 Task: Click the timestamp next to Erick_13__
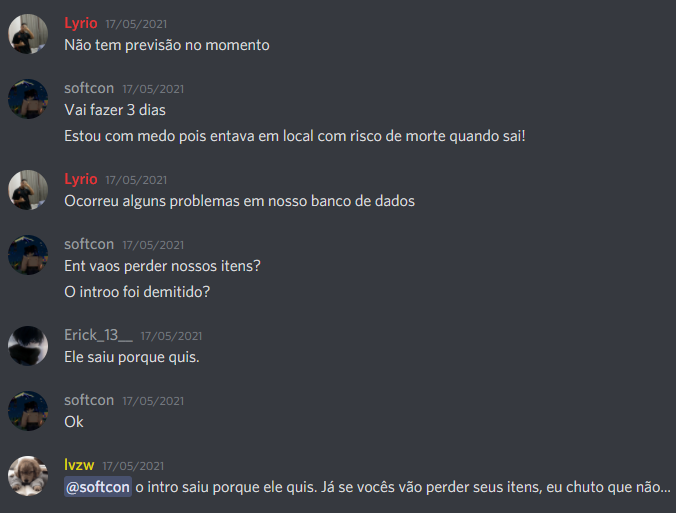[x=172, y=336]
